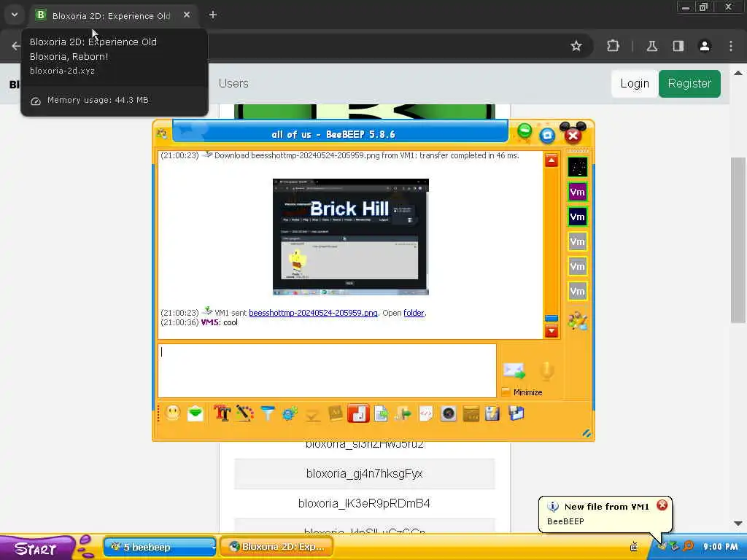Click the blue chat scrollbar thumb

(551, 318)
